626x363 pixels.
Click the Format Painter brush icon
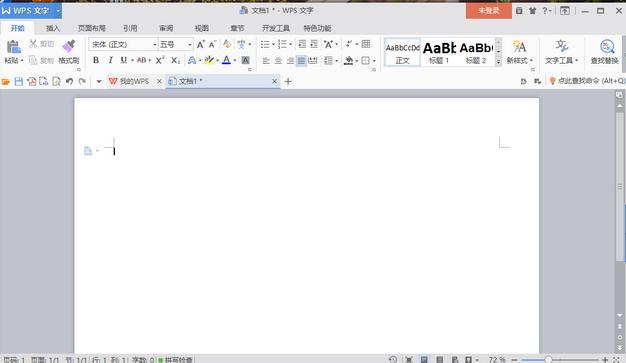(x=69, y=46)
